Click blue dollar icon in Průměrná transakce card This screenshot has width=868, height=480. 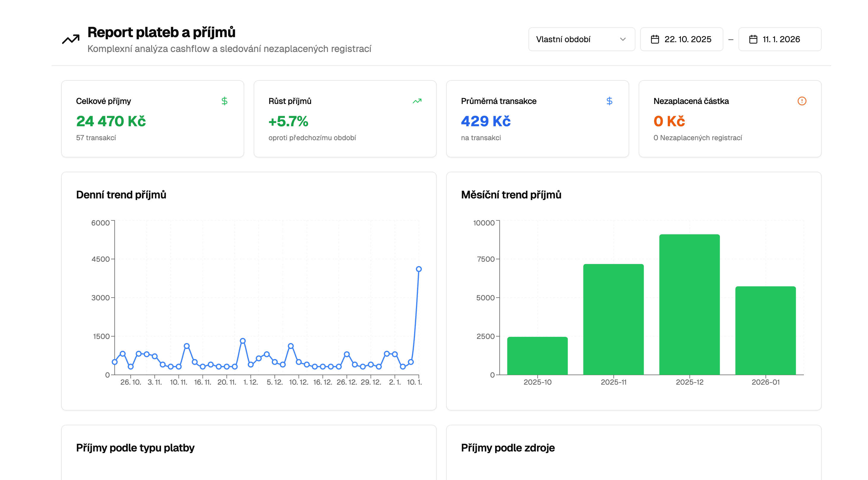(x=609, y=101)
